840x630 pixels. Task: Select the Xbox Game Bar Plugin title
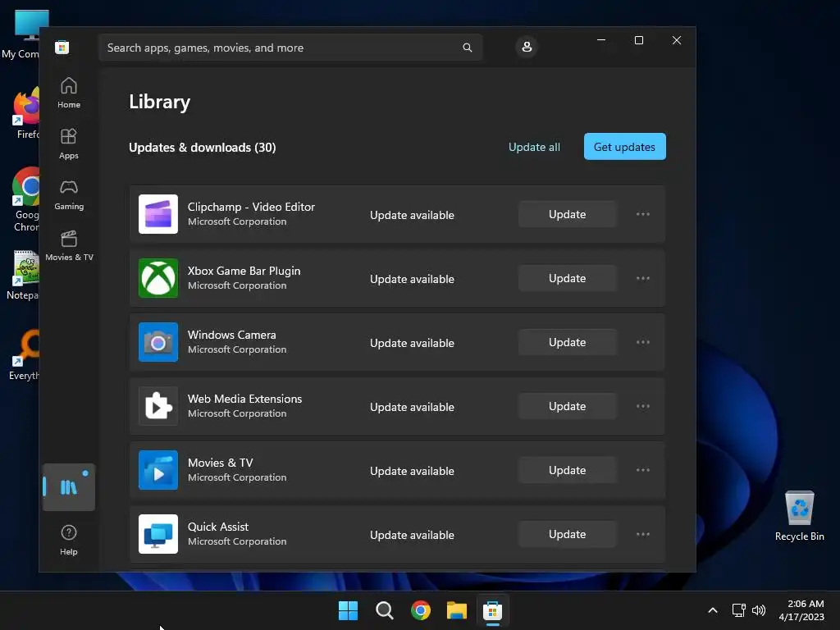[x=244, y=271]
